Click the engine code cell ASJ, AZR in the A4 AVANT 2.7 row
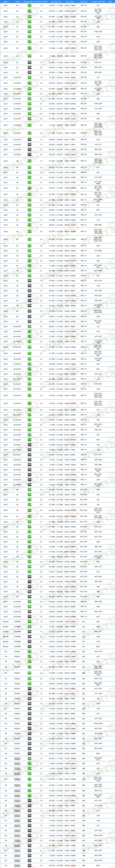Screen dimensions: 115x868 [x=98, y=109]
